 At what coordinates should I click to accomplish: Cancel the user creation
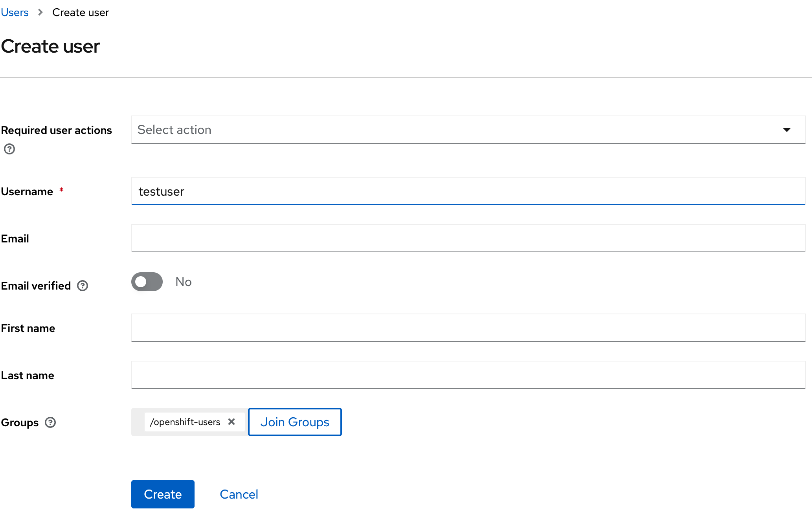239,494
